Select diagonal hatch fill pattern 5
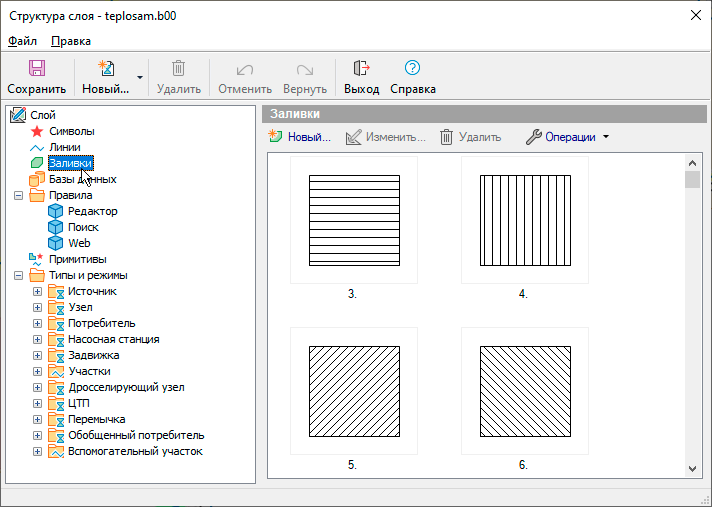 [x=354, y=391]
